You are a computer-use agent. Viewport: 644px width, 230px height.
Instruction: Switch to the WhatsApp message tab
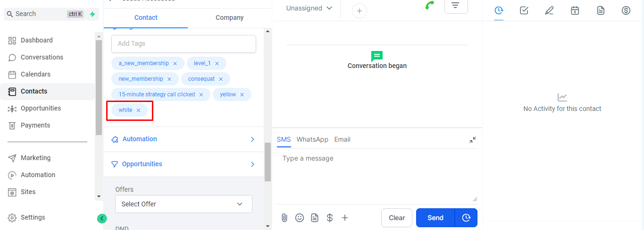(x=312, y=139)
